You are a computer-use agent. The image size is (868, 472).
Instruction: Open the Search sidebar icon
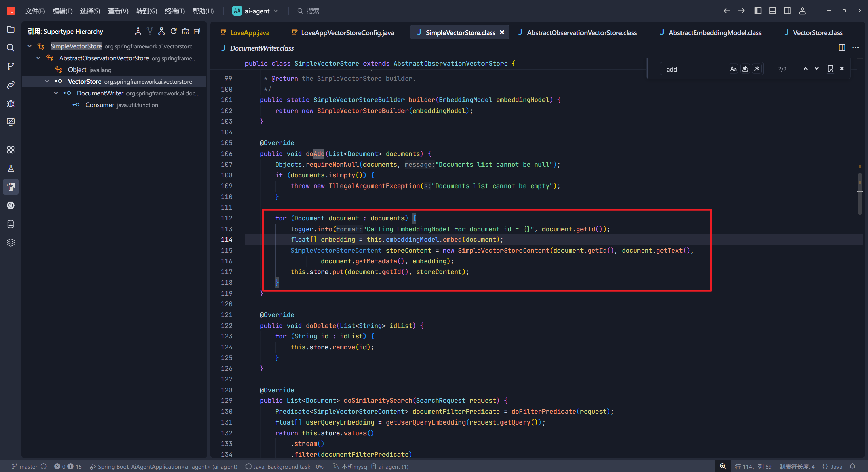pos(11,48)
